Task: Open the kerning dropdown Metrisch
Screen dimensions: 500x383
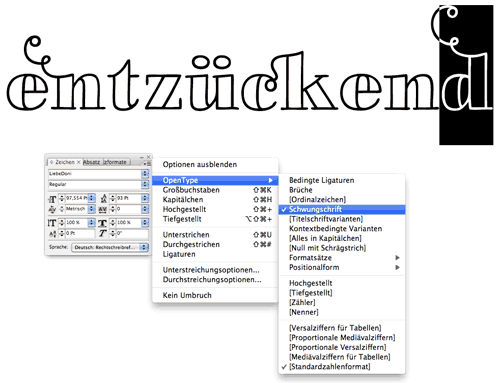Action: (92, 209)
